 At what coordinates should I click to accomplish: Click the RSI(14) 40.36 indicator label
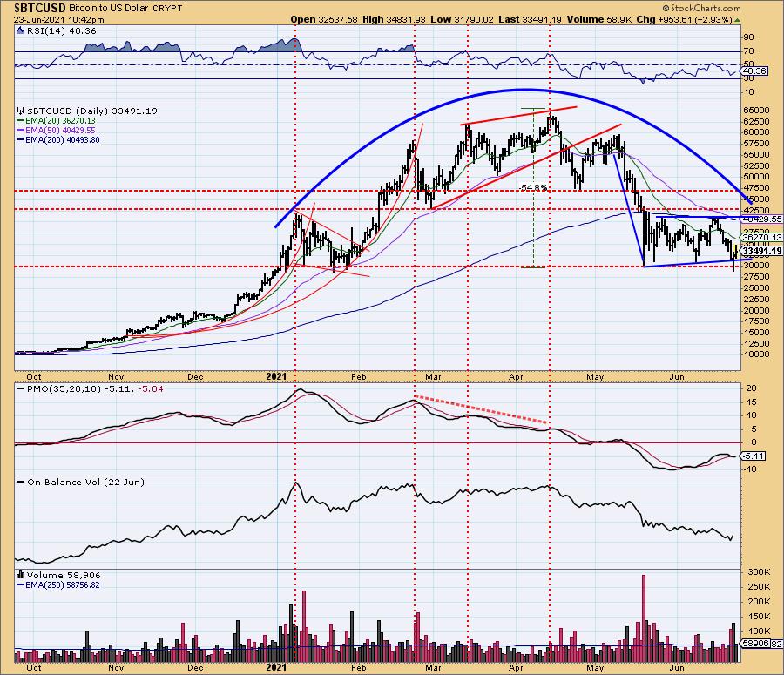click(61, 31)
